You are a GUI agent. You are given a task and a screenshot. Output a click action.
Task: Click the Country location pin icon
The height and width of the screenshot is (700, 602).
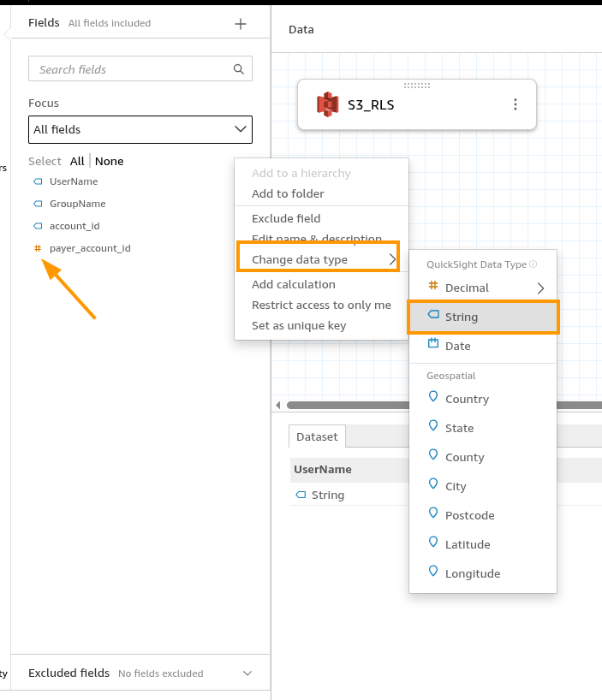coord(433,396)
